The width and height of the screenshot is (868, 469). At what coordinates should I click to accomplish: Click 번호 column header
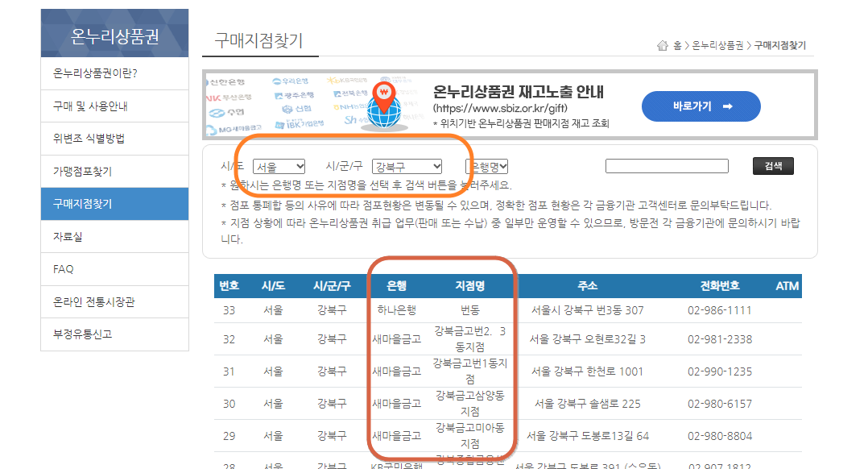(x=229, y=286)
